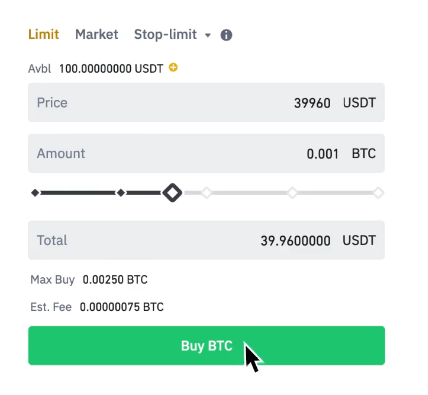Click the green Buy BTC button

pos(206,345)
